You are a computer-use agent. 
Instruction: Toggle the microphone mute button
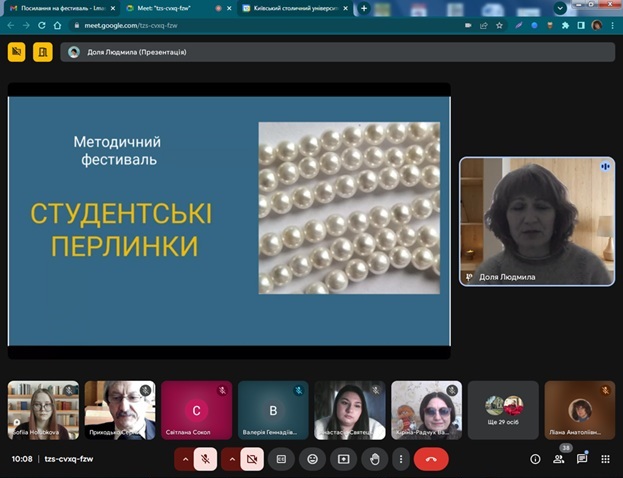pos(205,459)
